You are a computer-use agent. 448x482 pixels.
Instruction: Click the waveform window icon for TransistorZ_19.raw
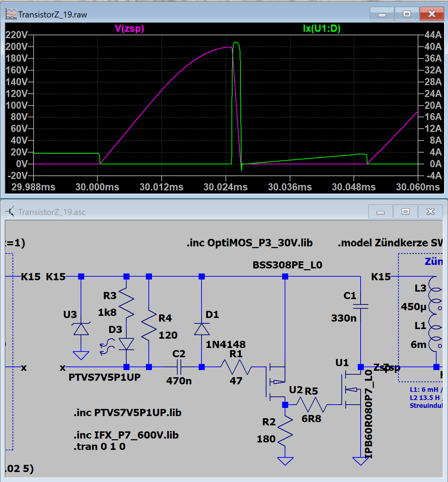click(11, 14)
